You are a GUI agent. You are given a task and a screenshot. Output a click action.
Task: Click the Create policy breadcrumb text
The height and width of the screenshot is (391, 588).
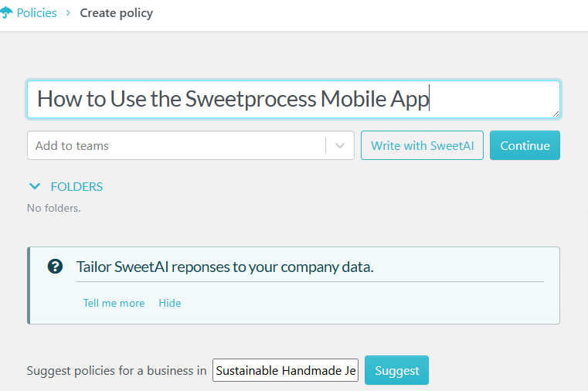click(116, 13)
